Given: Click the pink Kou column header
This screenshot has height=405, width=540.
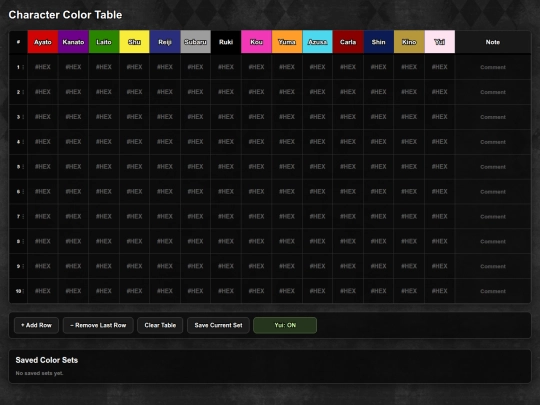Looking at the screenshot, I should [x=256, y=42].
